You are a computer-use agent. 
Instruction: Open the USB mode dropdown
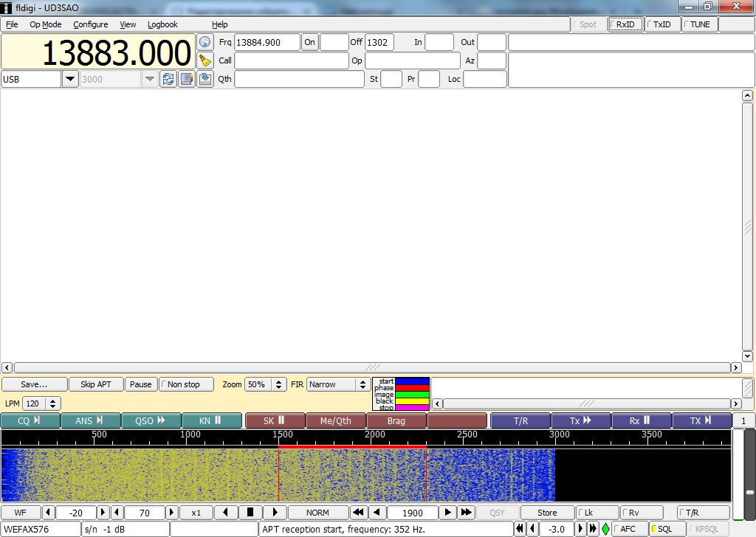point(70,79)
